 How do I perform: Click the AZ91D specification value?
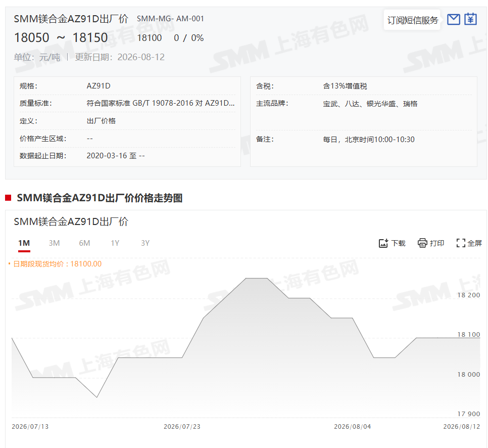point(99,86)
